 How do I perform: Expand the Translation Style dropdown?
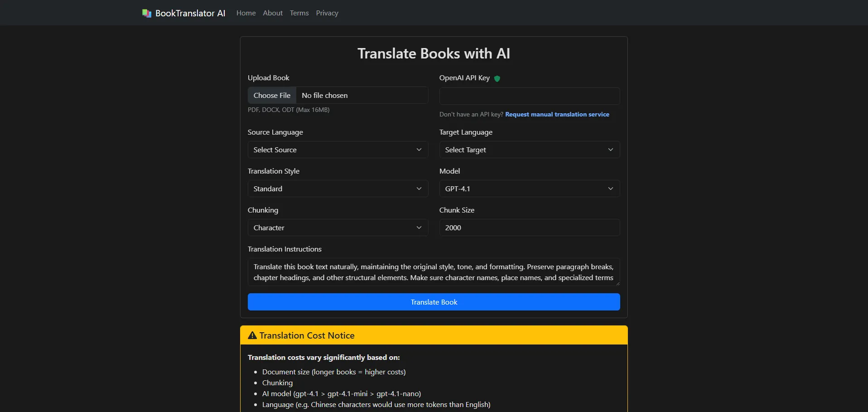pos(338,189)
